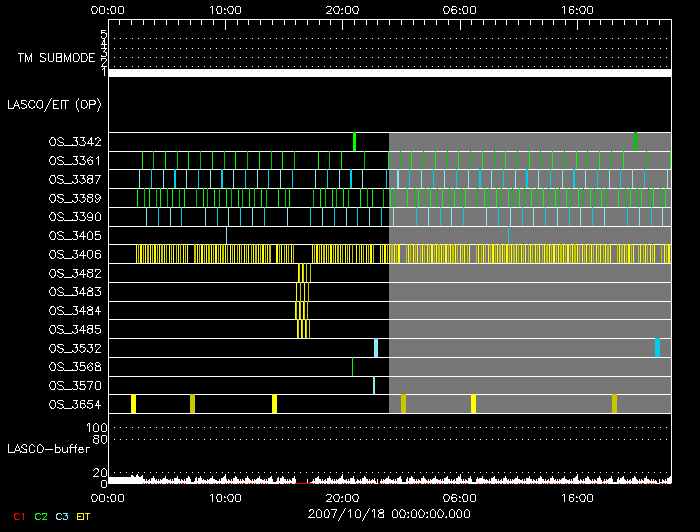Click the LASCO-buffer label

point(50,449)
